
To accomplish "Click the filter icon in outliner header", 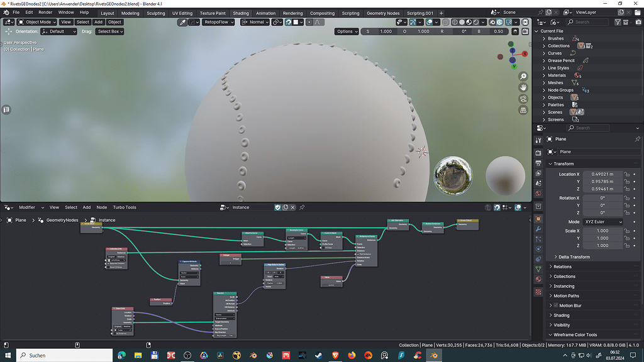I will tap(618, 22).
